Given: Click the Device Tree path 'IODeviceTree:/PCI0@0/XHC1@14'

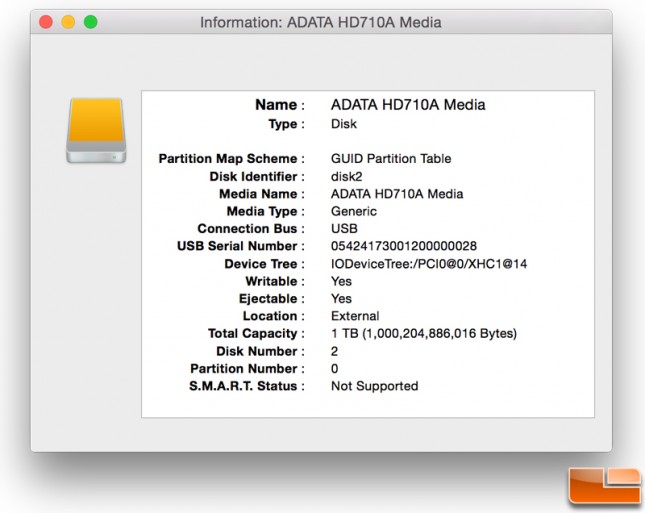Looking at the screenshot, I should (x=429, y=264).
